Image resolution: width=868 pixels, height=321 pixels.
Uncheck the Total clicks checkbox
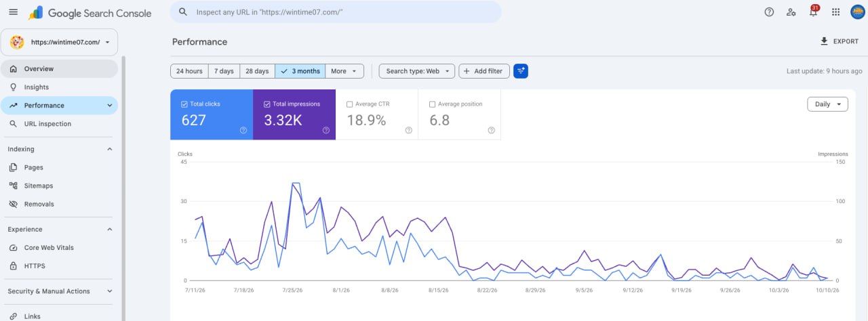coord(184,104)
